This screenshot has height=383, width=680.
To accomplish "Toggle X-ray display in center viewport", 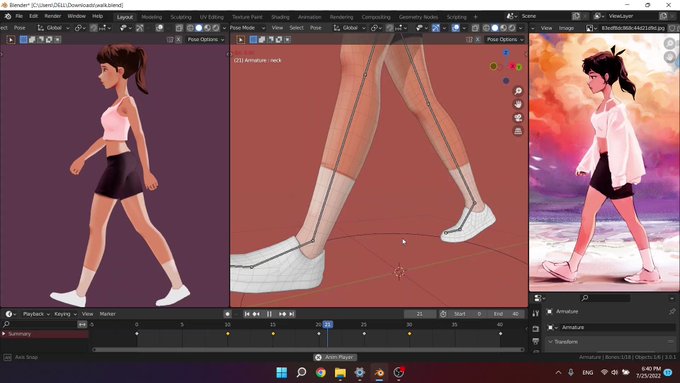I will 475,28.
